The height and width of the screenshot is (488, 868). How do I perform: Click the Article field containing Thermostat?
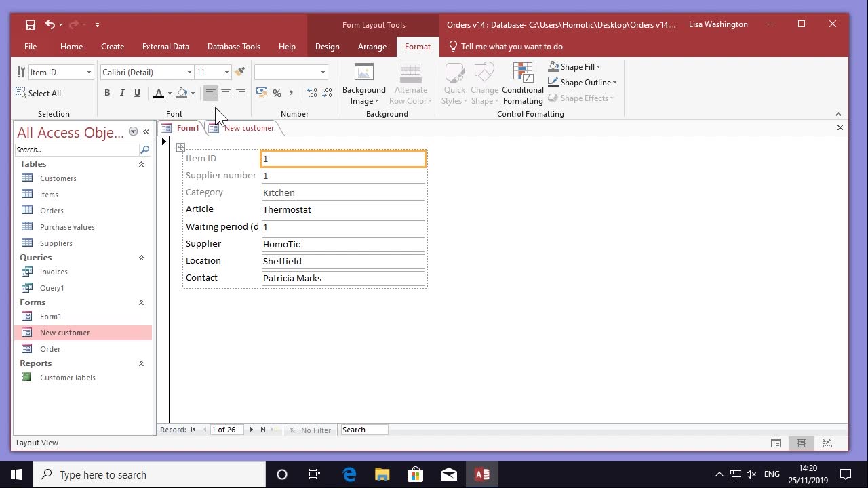pos(343,210)
